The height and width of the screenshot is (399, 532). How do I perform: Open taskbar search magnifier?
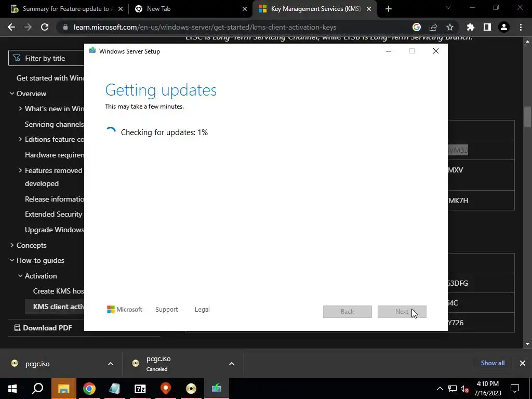point(37,389)
